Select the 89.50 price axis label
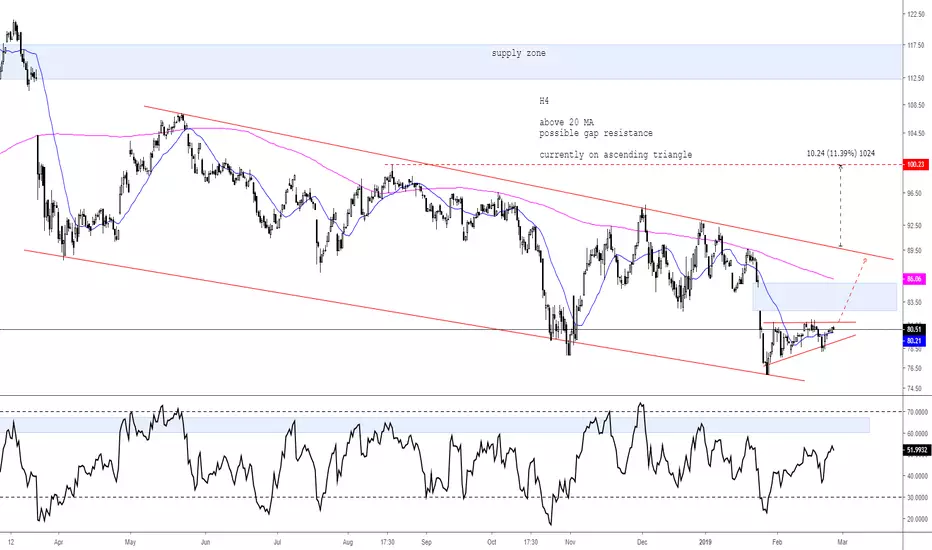Screen dimensions: 932x550 click(x=916, y=251)
